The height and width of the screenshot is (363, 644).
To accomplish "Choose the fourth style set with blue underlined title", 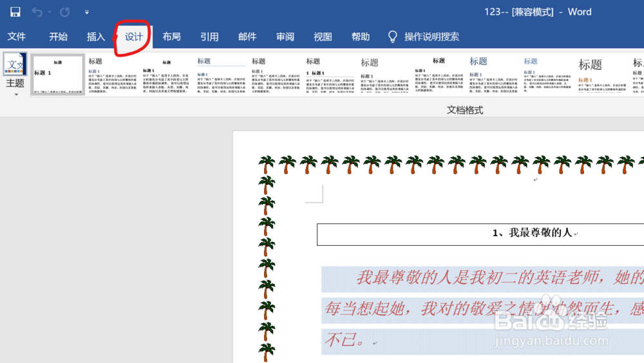I will [x=221, y=74].
